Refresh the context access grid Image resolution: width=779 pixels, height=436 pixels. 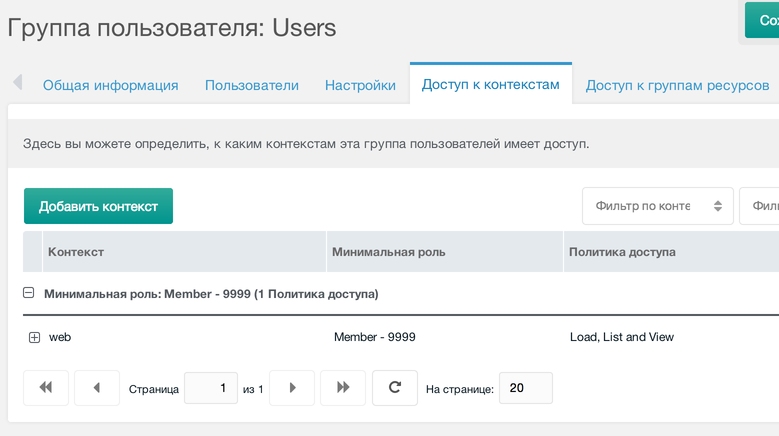[x=395, y=388]
